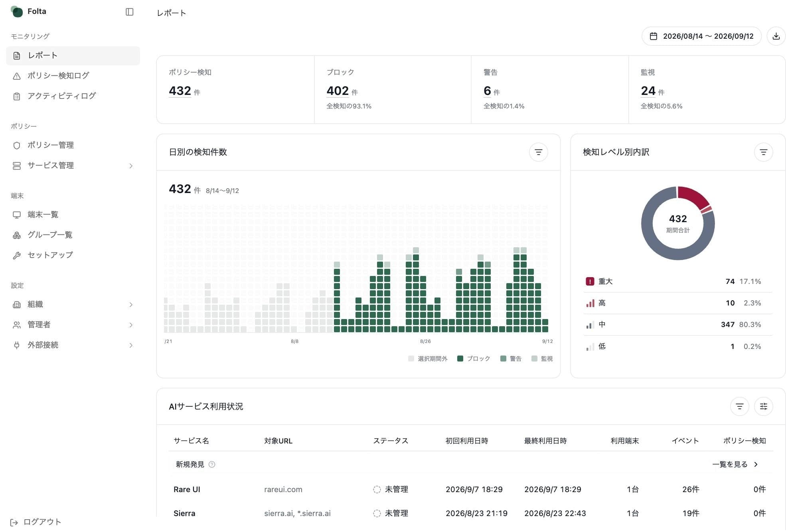
Task: Collapse the sidebar with the panel icon
Action: (x=129, y=12)
